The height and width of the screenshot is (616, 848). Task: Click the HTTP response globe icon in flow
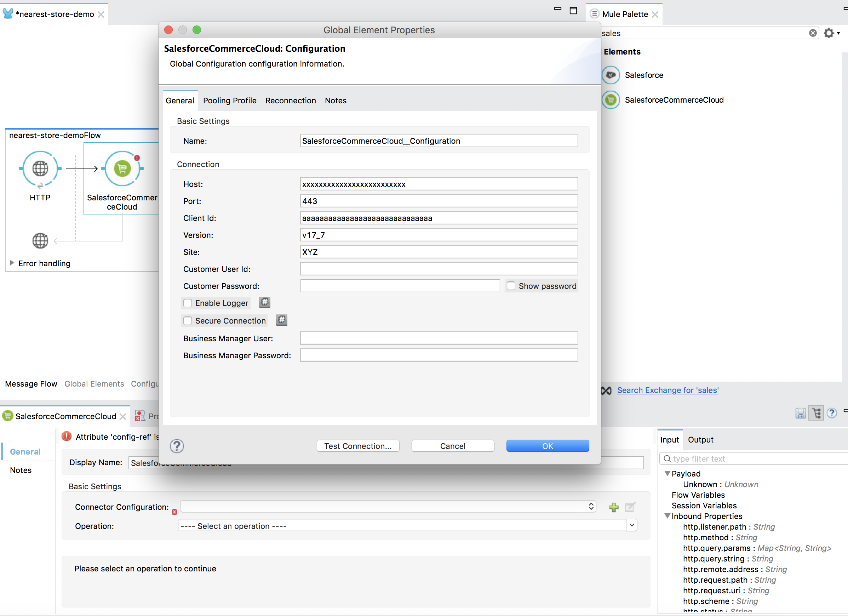tap(40, 240)
